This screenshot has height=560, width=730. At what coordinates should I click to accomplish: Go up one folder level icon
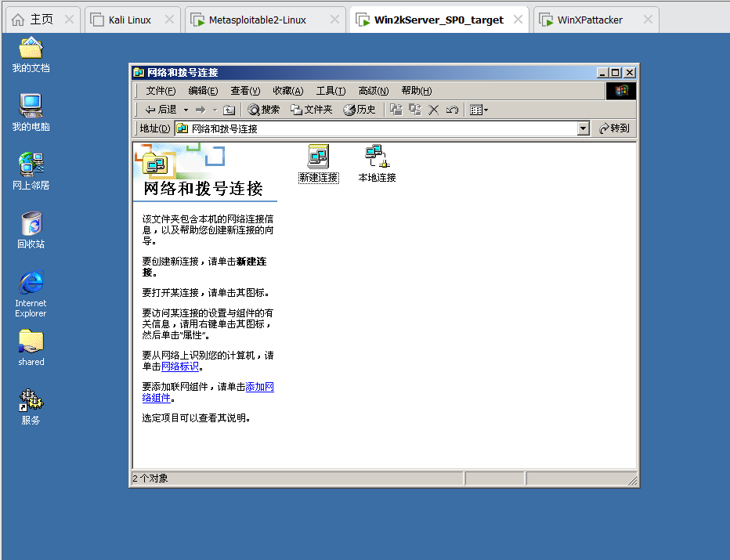click(x=229, y=110)
